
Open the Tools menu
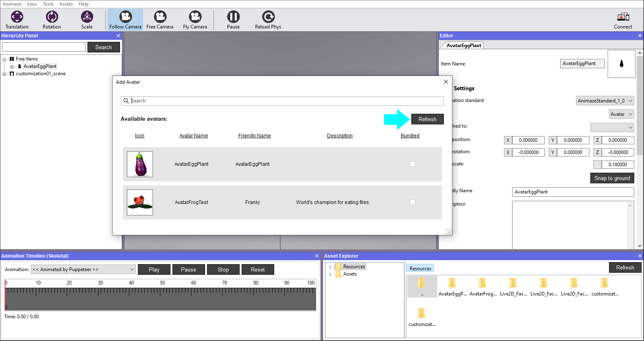coord(48,4)
